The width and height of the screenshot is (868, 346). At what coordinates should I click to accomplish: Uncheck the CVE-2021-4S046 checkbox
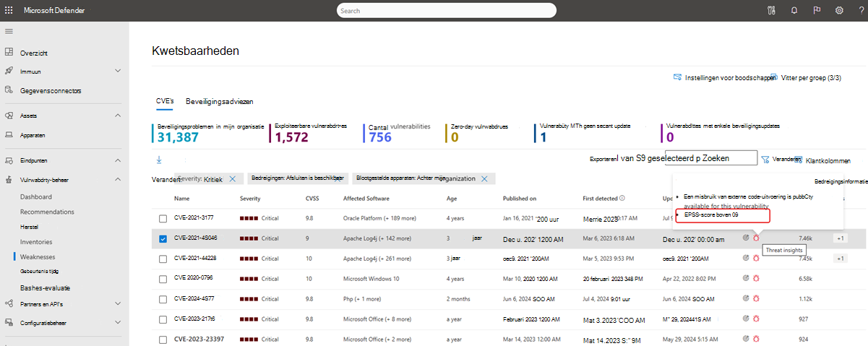click(x=163, y=238)
